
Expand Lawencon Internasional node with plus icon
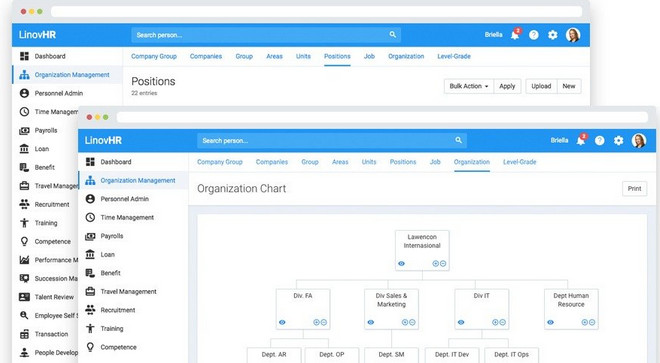[x=436, y=264]
